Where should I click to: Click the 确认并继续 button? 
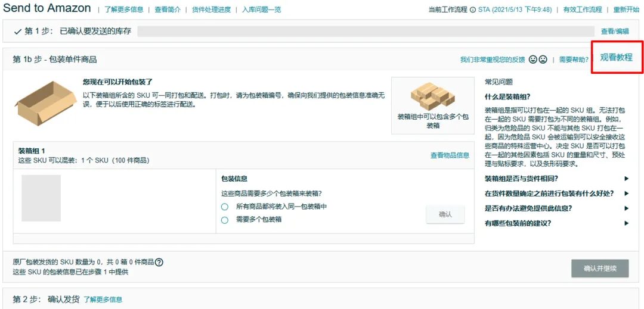pyautogui.click(x=600, y=269)
